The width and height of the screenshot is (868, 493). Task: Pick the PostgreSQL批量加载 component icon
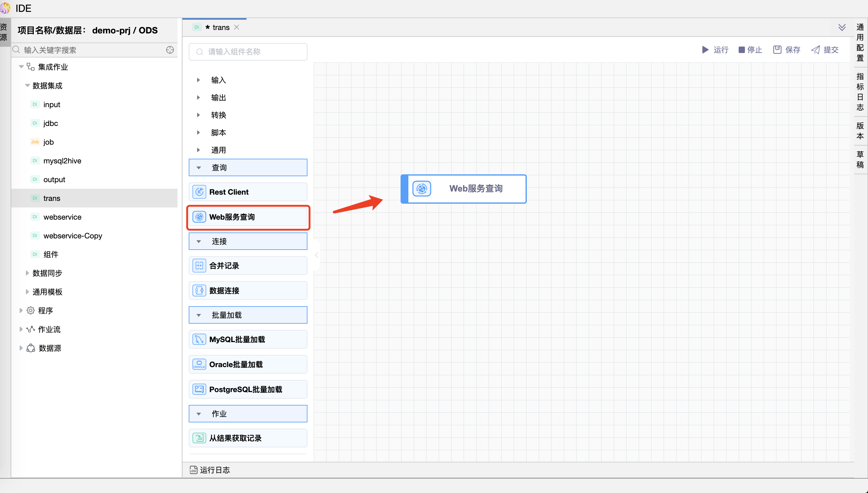pos(199,389)
